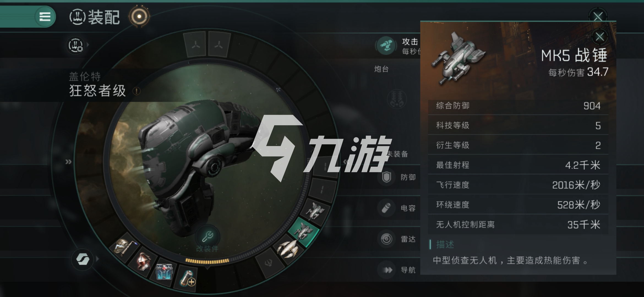644x297 pixels.
Task: Toggle the swap ship S icon
Action: pos(83,259)
